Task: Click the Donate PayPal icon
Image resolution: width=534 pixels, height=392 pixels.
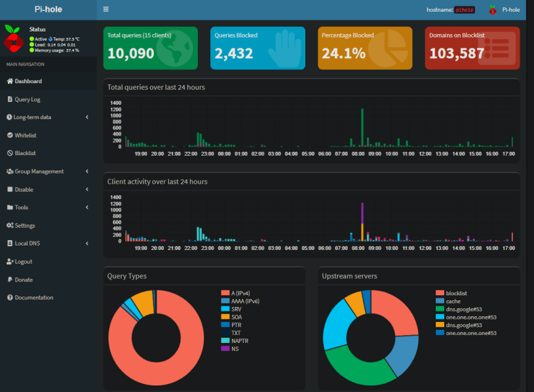Action: pos(10,279)
